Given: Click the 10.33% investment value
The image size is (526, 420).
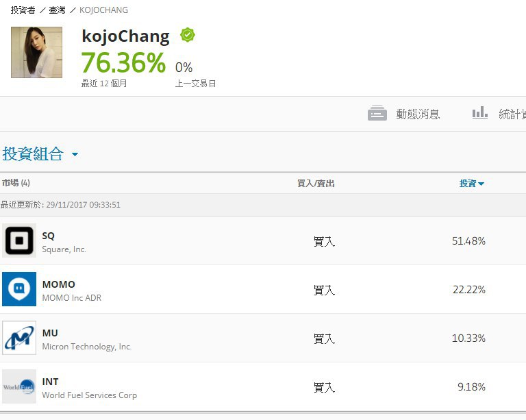Looking at the screenshot, I should [x=468, y=338].
